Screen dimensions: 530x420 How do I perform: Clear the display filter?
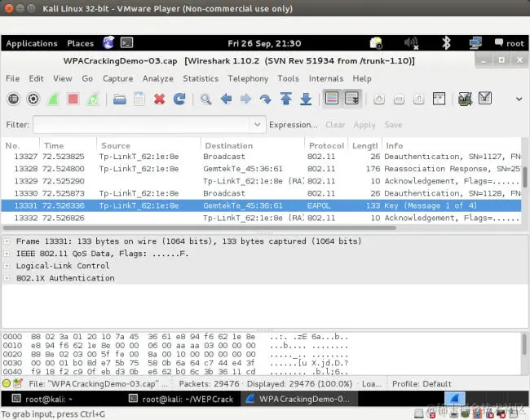(335, 125)
